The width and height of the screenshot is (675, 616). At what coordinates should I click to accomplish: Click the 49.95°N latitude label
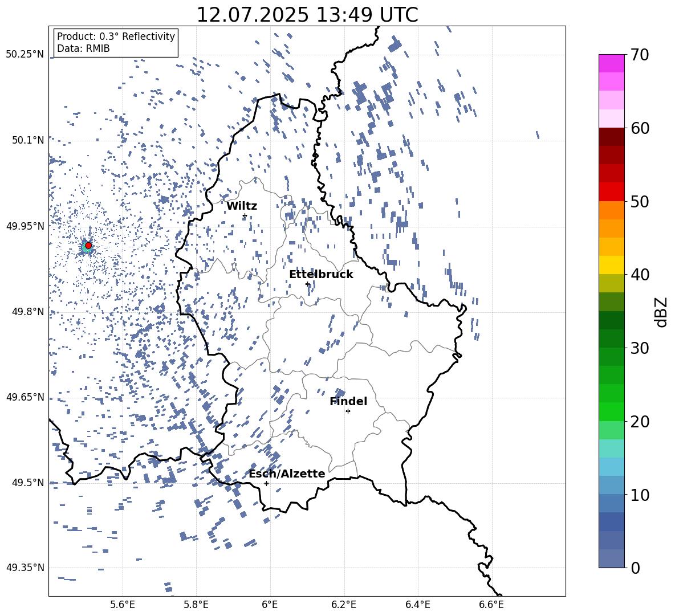point(25,226)
